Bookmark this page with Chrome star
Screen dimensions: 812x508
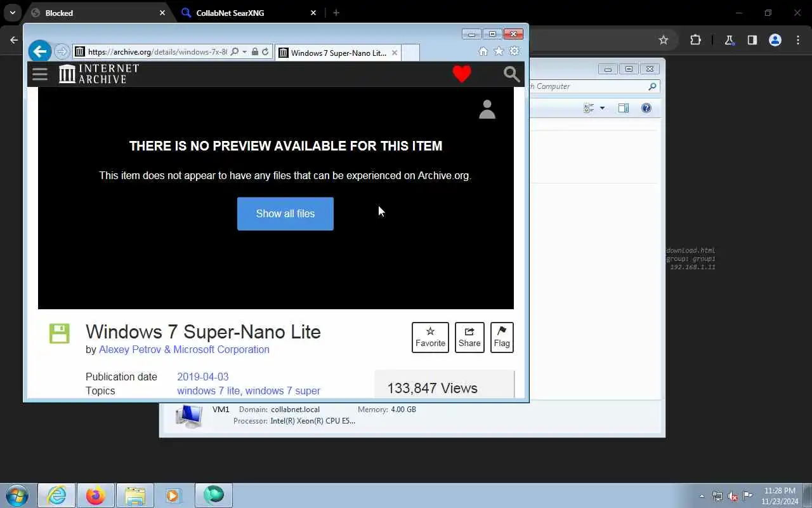(664, 40)
